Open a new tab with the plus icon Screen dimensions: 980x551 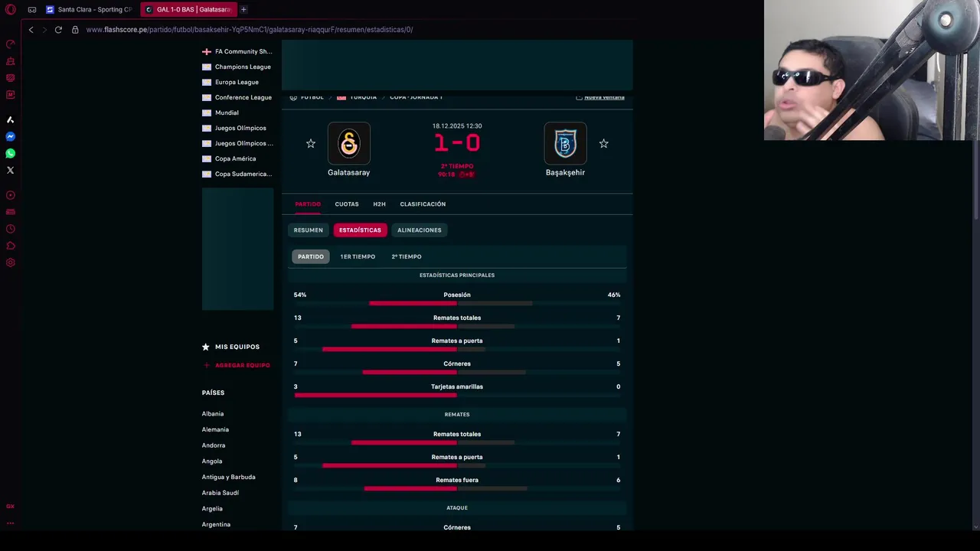click(x=243, y=9)
